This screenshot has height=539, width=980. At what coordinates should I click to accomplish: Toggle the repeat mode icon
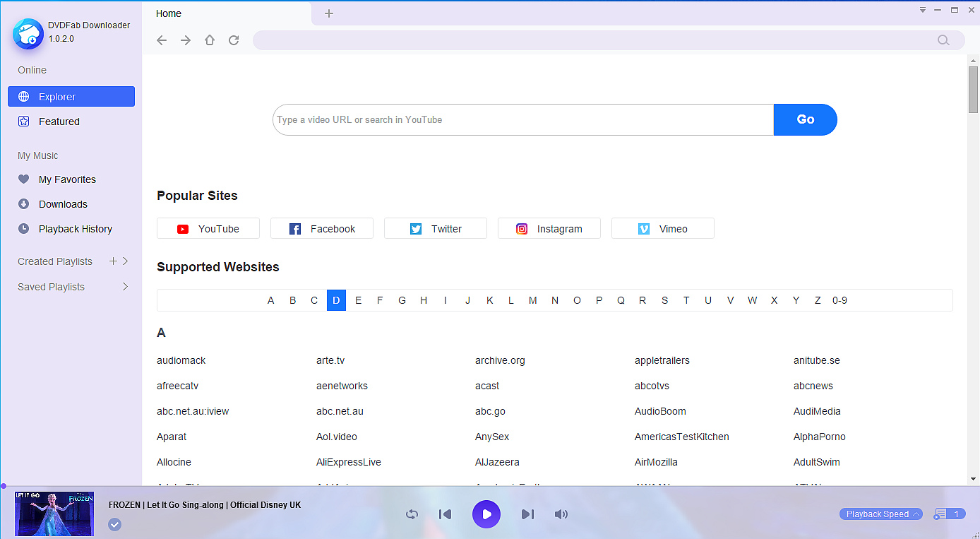click(412, 514)
